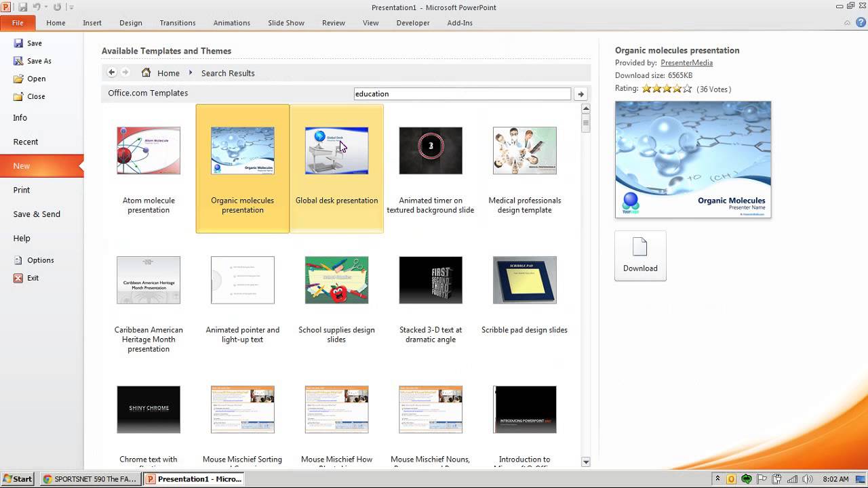Switch to the Transitions ribbon tab
The image size is (868, 488).
[178, 23]
